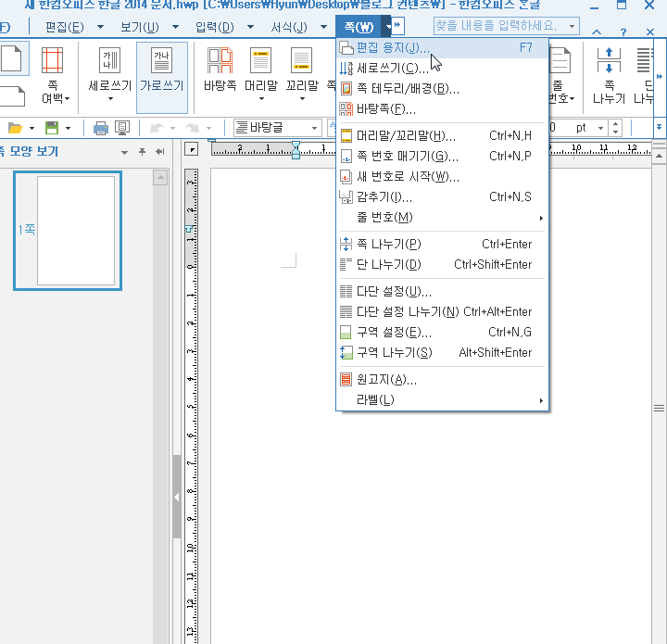Open 바탕쪽(F) menu item
This screenshot has height=644, width=667.
coord(442,109)
